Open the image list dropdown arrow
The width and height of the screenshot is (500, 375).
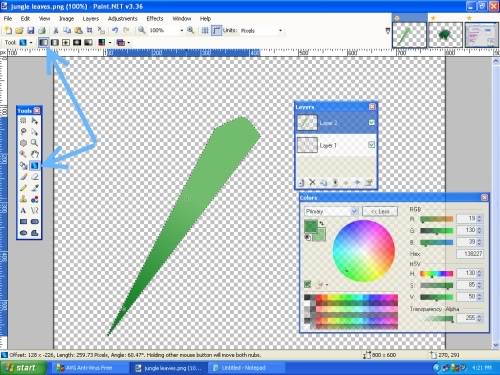point(388,31)
